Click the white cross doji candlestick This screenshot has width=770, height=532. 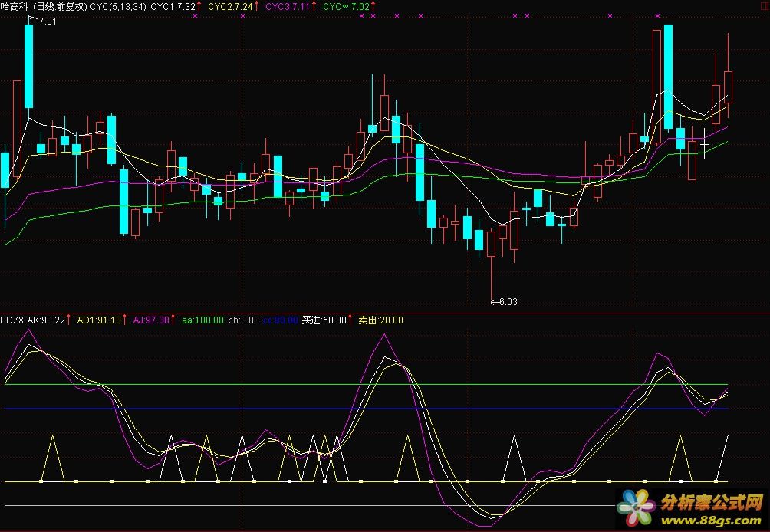[x=705, y=144]
